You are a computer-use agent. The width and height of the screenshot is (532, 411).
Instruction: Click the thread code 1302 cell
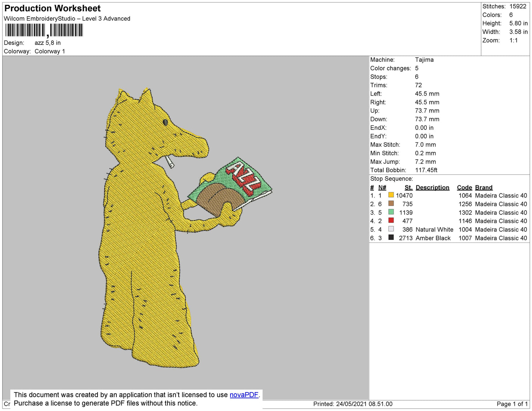click(465, 212)
